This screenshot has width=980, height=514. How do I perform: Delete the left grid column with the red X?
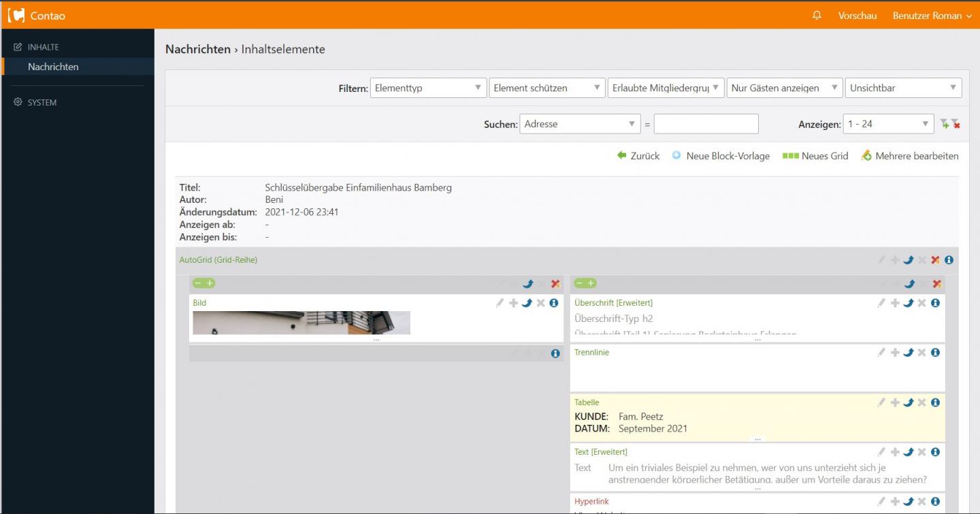point(555,284)
